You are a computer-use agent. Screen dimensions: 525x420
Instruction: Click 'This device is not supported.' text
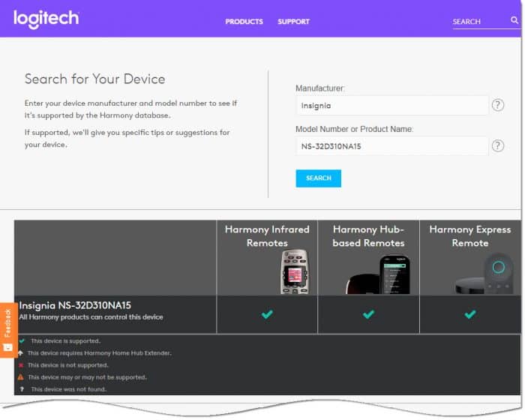(68, 365)
